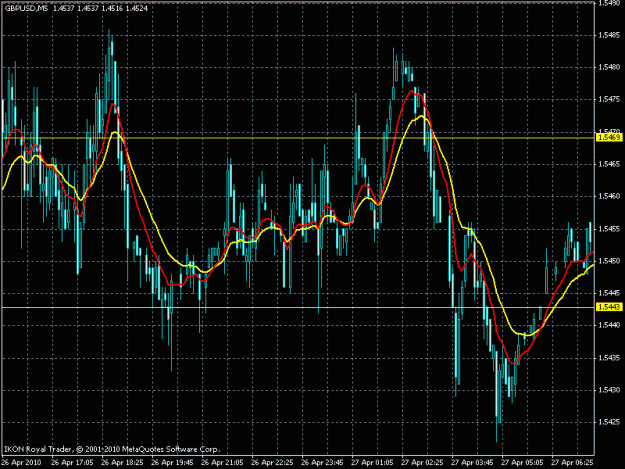Click the yellow horizontal line at level 1.5443
Image resolution: width=625 pixels, height=469 pixels.
[x=298, y=307]
